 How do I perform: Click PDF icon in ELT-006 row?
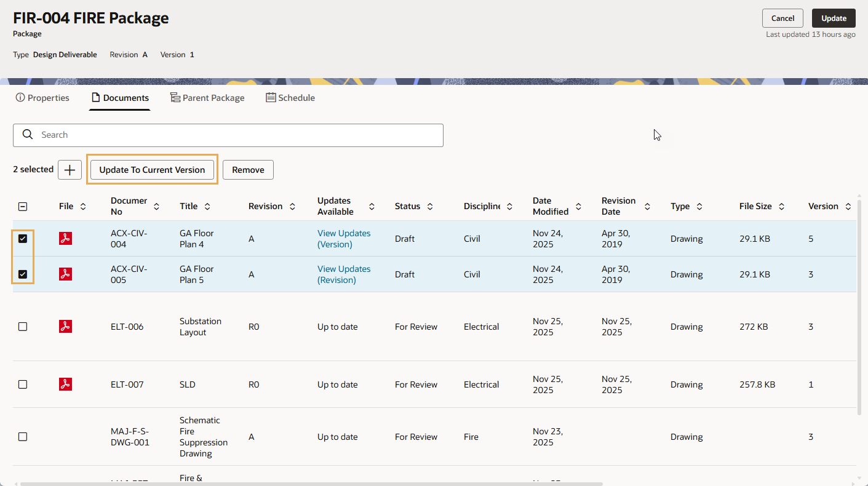point(65,327)
